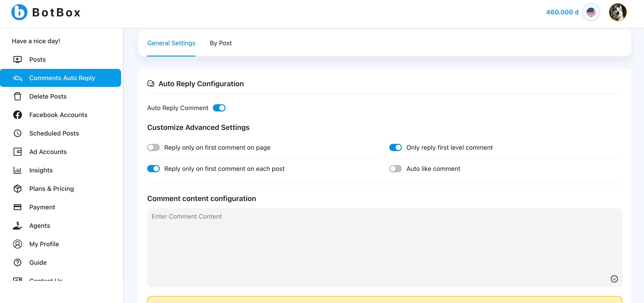Focus the Enter Comment Content text area

385,247
